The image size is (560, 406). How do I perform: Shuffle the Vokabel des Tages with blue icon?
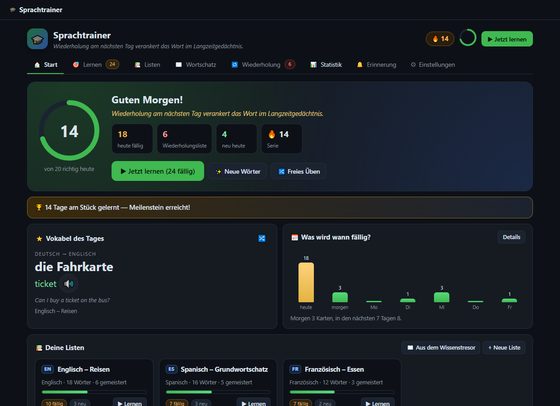(262, 238)
